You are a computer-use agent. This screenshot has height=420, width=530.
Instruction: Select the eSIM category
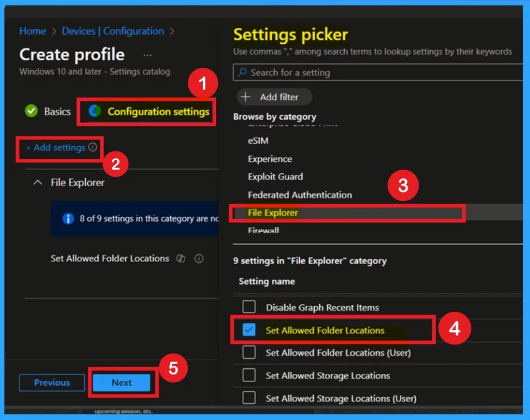(x=258, y=141)
